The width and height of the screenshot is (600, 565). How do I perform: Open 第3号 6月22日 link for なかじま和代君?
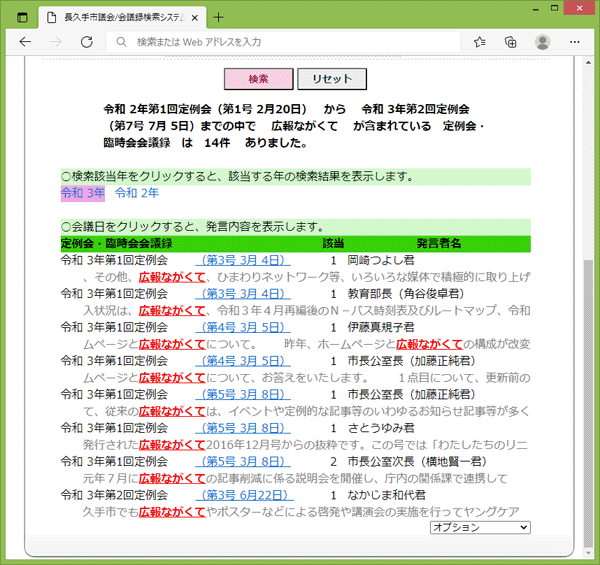(x=245, y=495)
